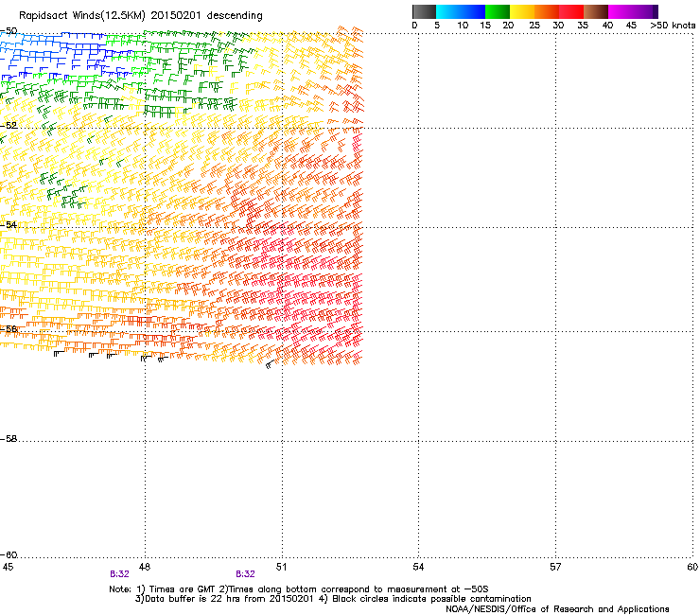Click the '25' legend scale label
The image size is (700, 615).
[534, 26]
